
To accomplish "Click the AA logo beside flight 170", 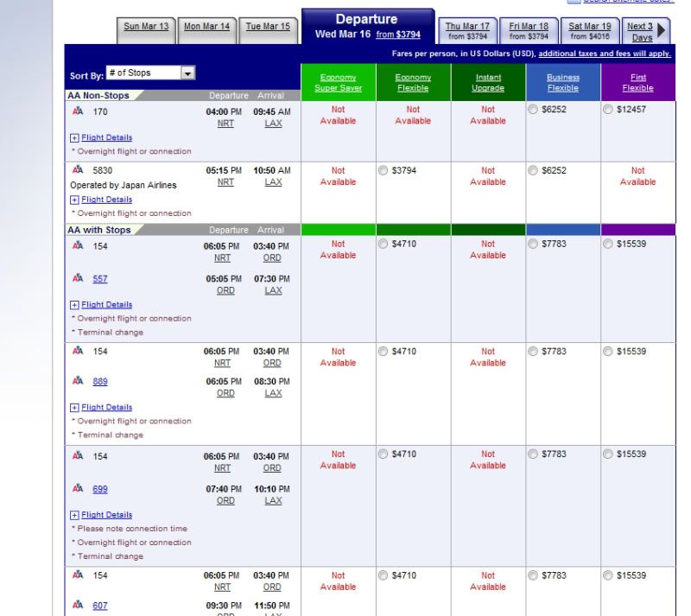I will click(x=78, y=111).
